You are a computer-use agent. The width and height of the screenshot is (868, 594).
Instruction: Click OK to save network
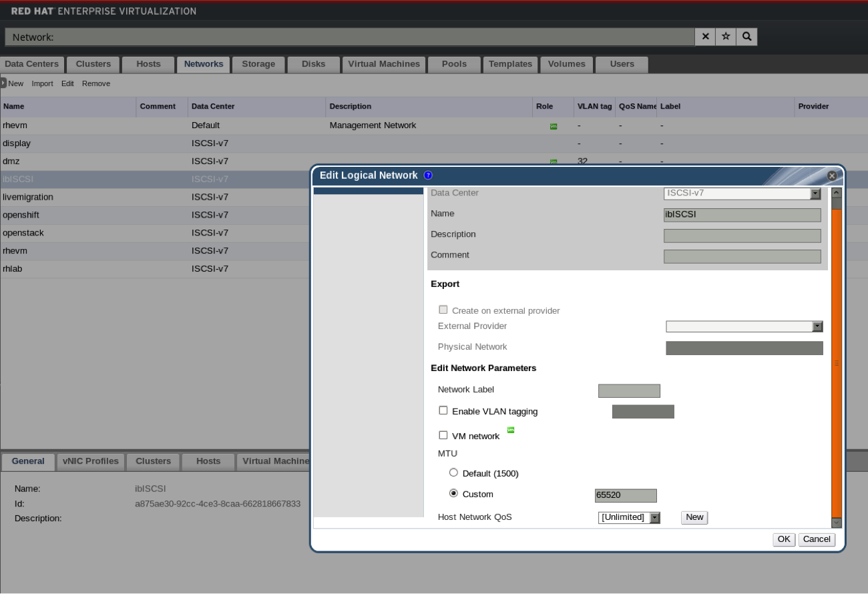(784, 539)
